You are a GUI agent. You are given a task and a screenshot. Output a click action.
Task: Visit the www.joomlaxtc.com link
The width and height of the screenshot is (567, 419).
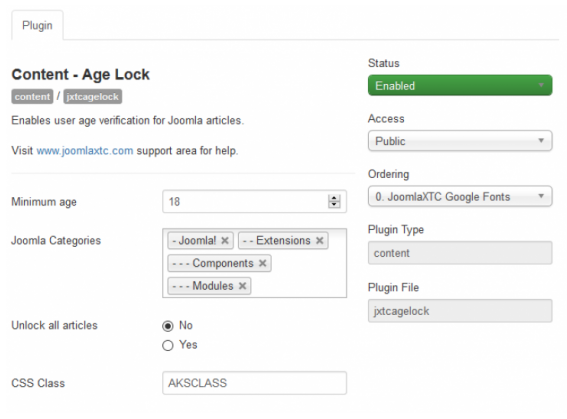tap(85, 151)
